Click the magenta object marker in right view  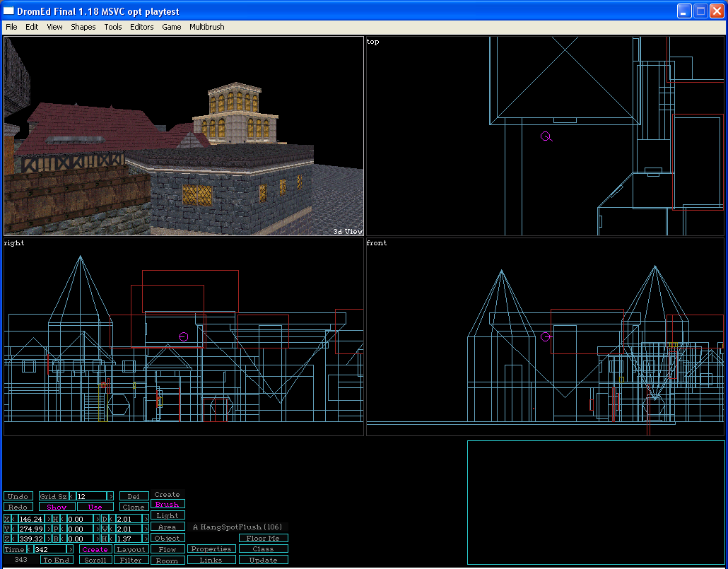184,337
